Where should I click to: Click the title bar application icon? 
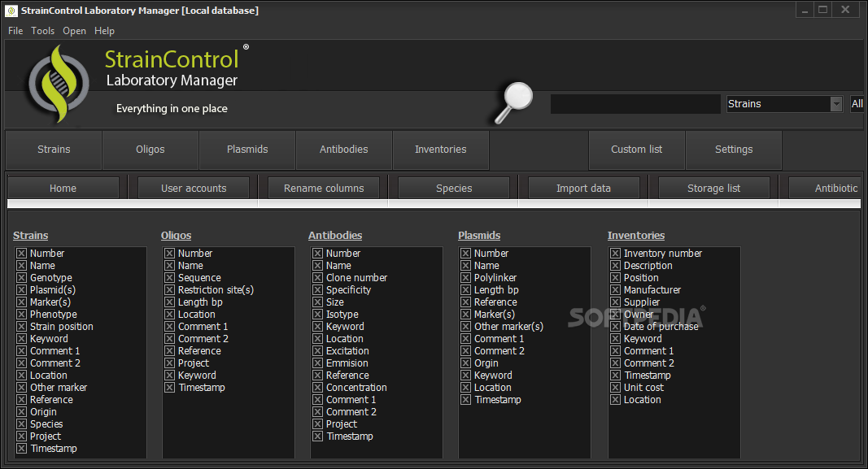click(x=11, y=11)
